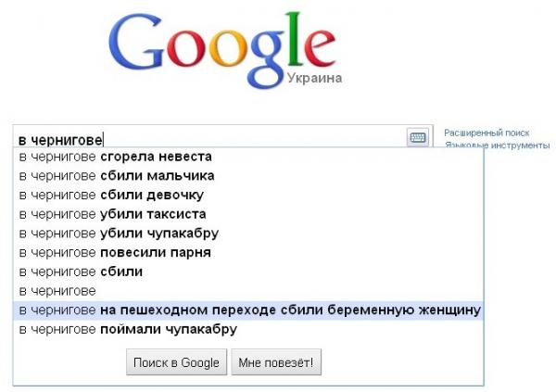The width and height of the screenshot is (556, 392).
Task: Open the 'Языковые инструменты' link
Action: click(497, 145)
